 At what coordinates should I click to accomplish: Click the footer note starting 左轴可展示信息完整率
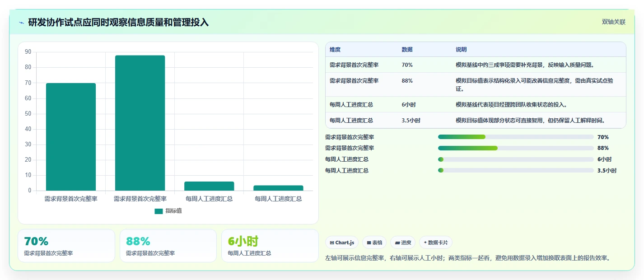pos(468,258)
